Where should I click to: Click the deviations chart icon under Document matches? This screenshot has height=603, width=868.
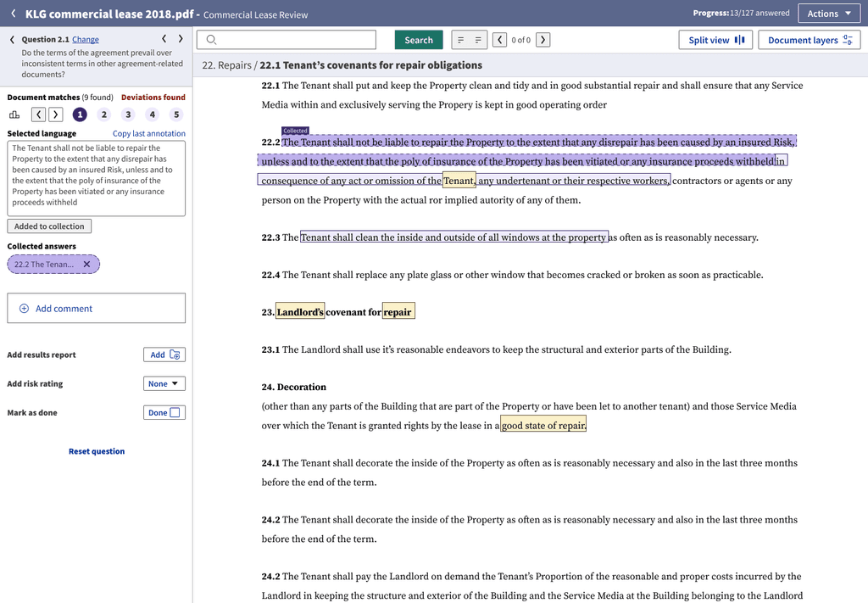point(14,114)
